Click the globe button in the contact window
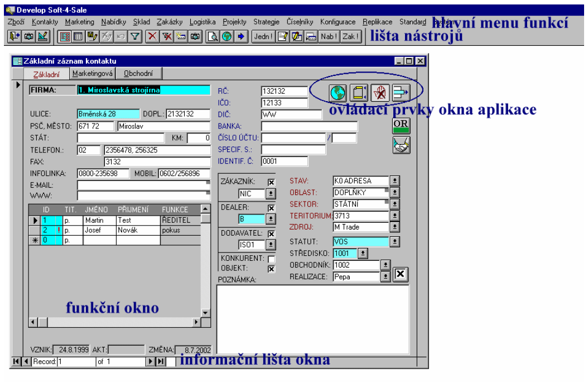Viewport: 588px width, 382px height. 338,93
